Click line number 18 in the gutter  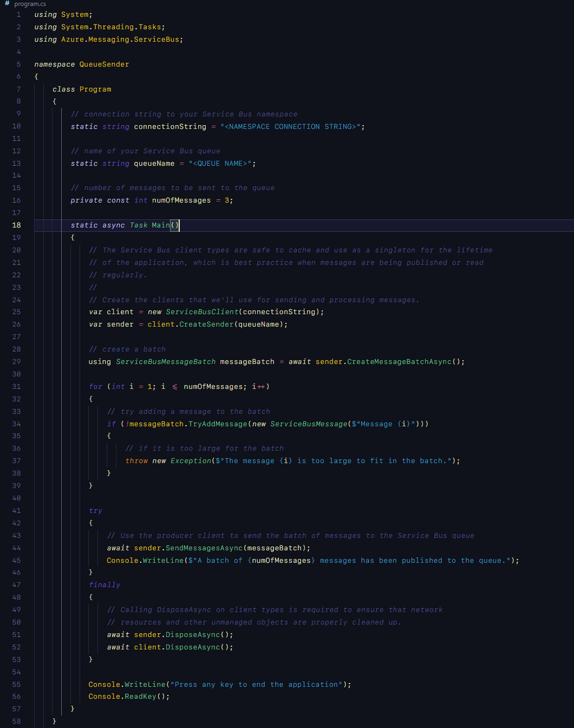[x=16, y=225]
